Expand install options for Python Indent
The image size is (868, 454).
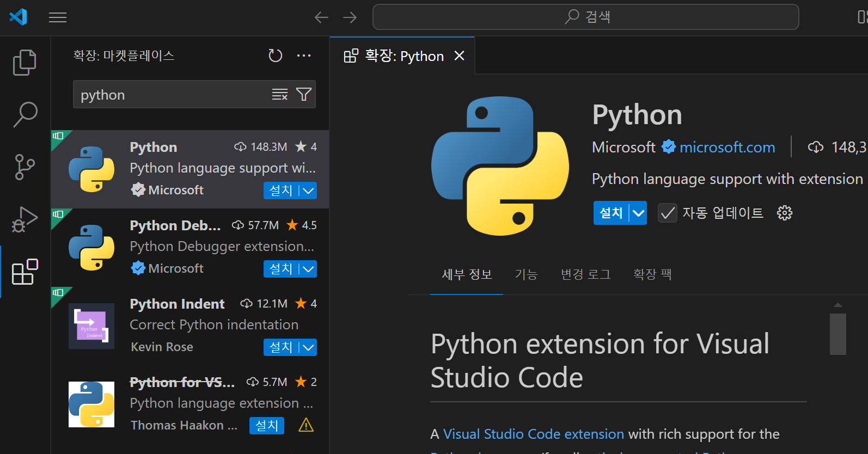point(308,347)
